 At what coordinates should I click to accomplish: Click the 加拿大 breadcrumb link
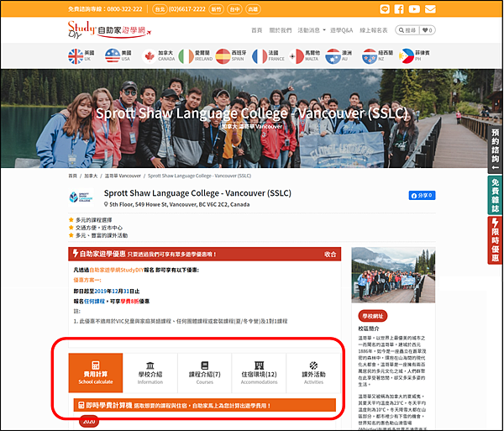click(x=91, y=176)
